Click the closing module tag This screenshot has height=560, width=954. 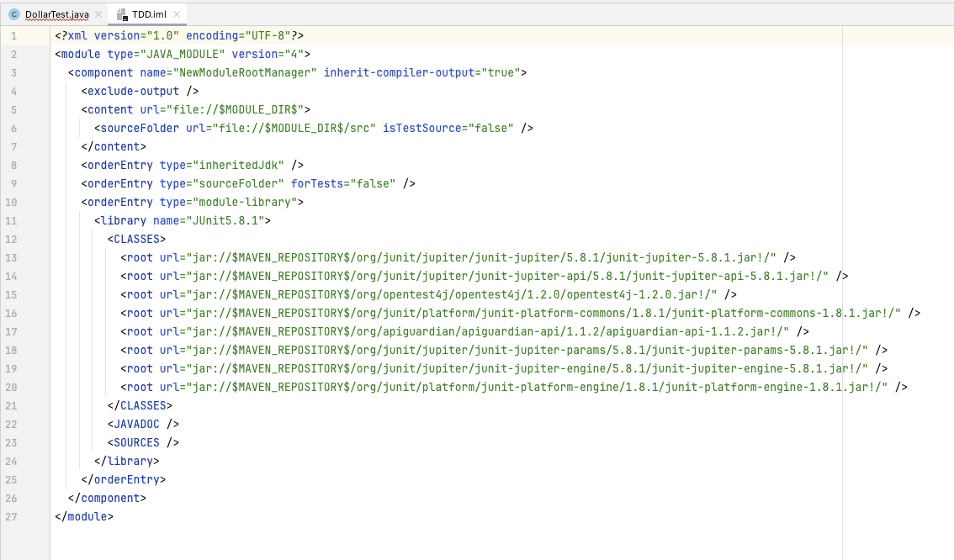click(x=84, y=517)
